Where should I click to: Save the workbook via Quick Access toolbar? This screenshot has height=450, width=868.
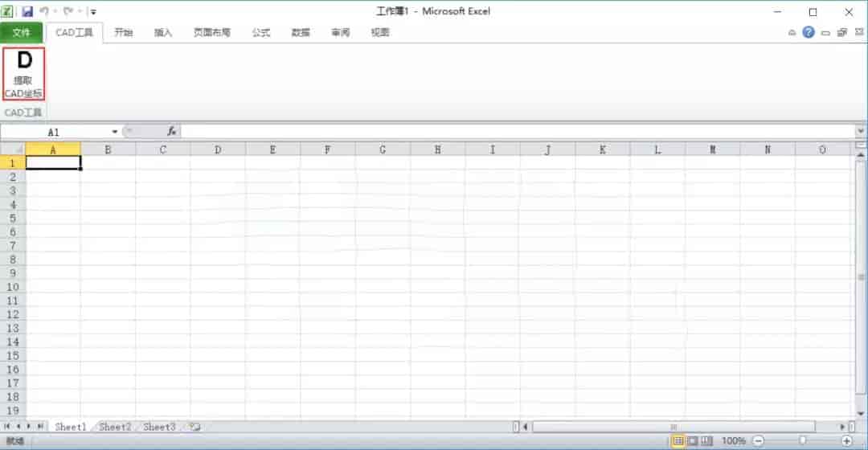click(x=27, y=12)
